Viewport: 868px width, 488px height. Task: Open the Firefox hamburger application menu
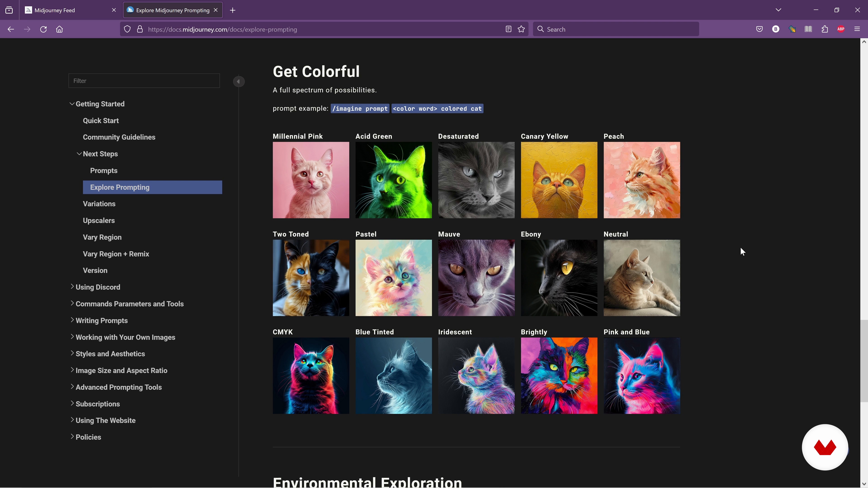pyautogui.click(x=857, y=29)
